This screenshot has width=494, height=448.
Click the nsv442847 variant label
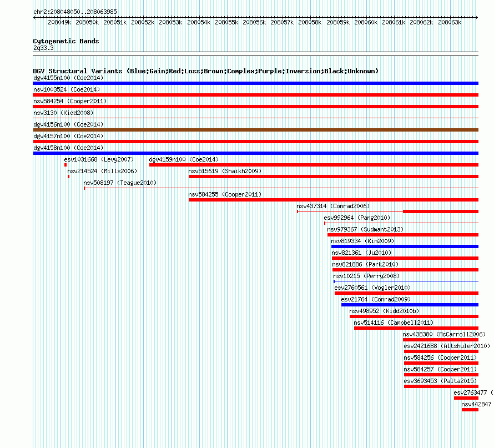tap(476, 404)
